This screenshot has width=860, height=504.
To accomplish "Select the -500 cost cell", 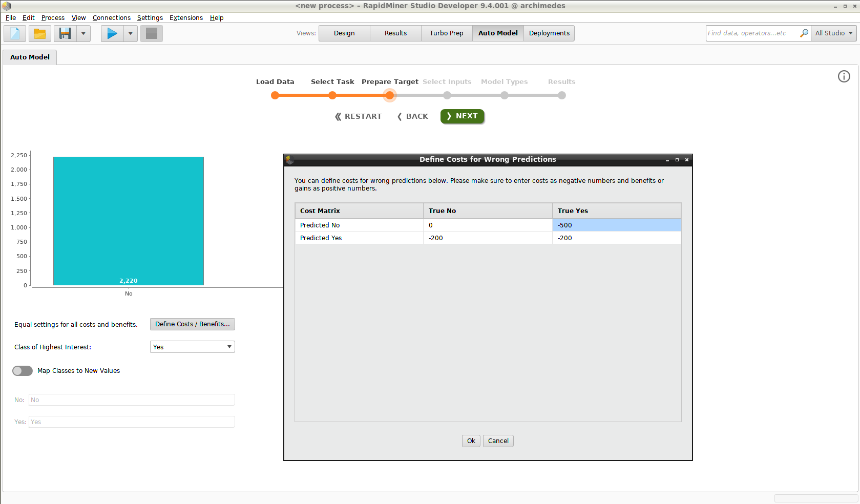I will coord(617,225).
